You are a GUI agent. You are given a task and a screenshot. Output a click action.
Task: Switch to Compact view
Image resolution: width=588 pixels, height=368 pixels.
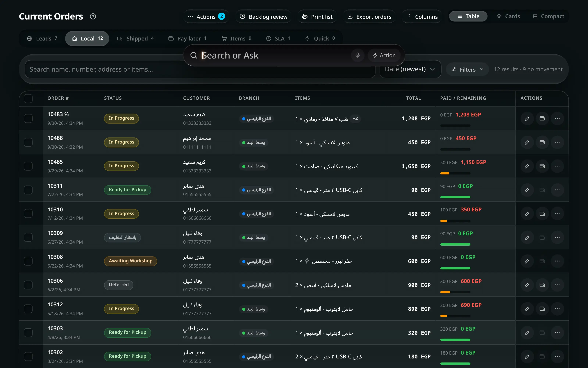(x=548, y=16)
